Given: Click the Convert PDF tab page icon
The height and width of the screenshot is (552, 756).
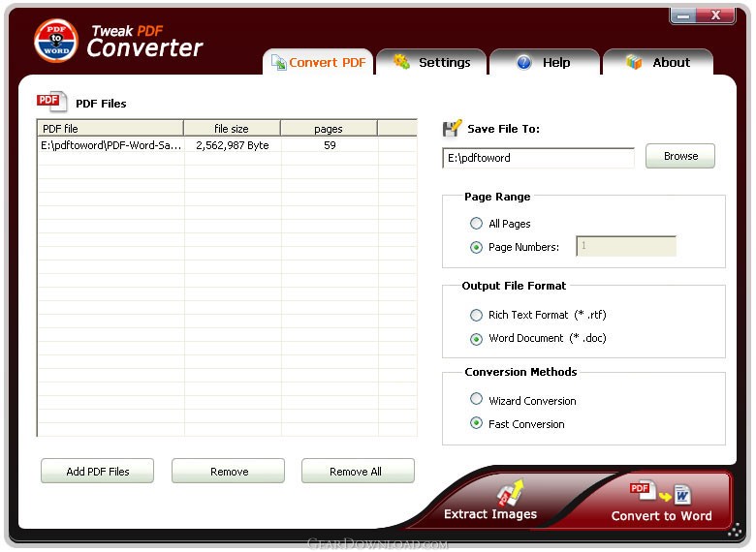Looking at the screenshot, I should [x=278, y=63].
